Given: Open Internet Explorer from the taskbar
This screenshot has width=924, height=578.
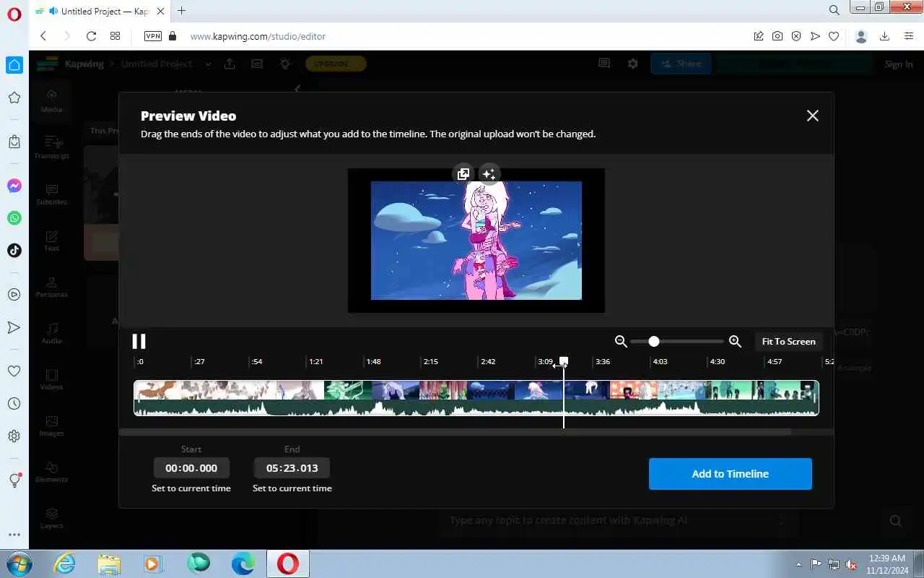Looking at the screenshot, I should (65, 564).
